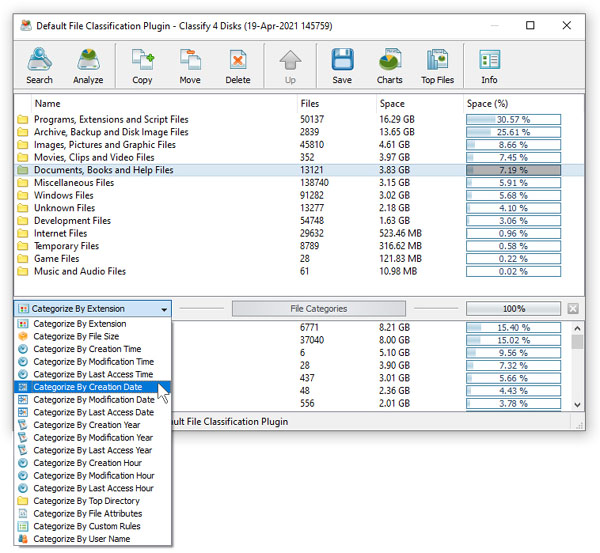Select the Internet Files row
Image resolution: width=600 pixels, height=553 pixels.
tap(299, 233)
